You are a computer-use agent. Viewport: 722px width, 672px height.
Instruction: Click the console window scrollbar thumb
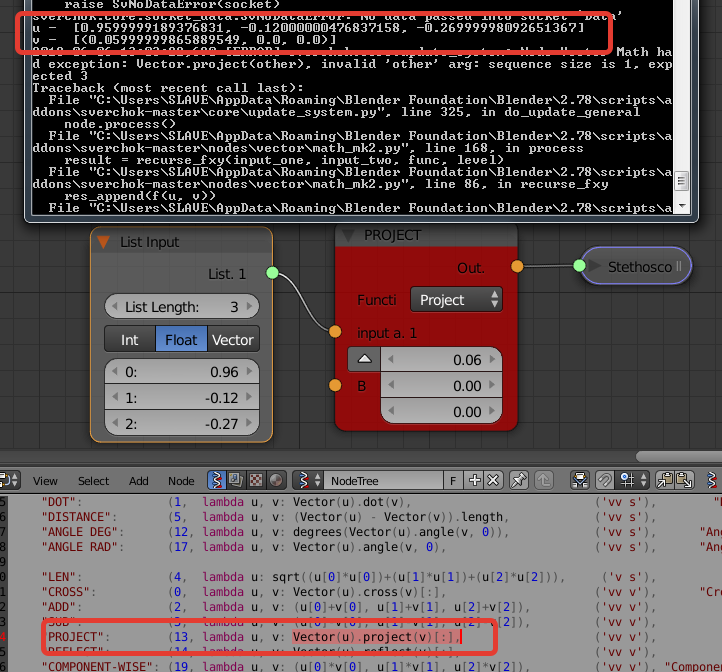(681, 181)
